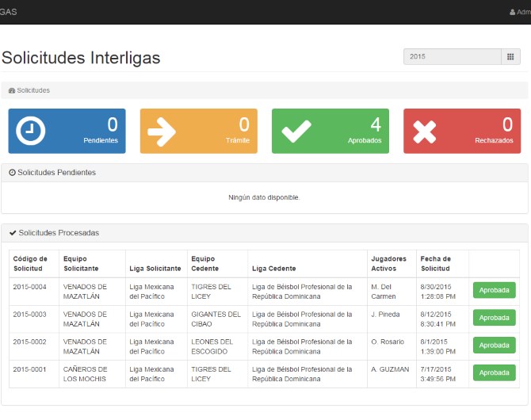Open the Solicitudes breadcrumb link
Image resolution: width=531 pixels, height=420 pixels.
33,90
